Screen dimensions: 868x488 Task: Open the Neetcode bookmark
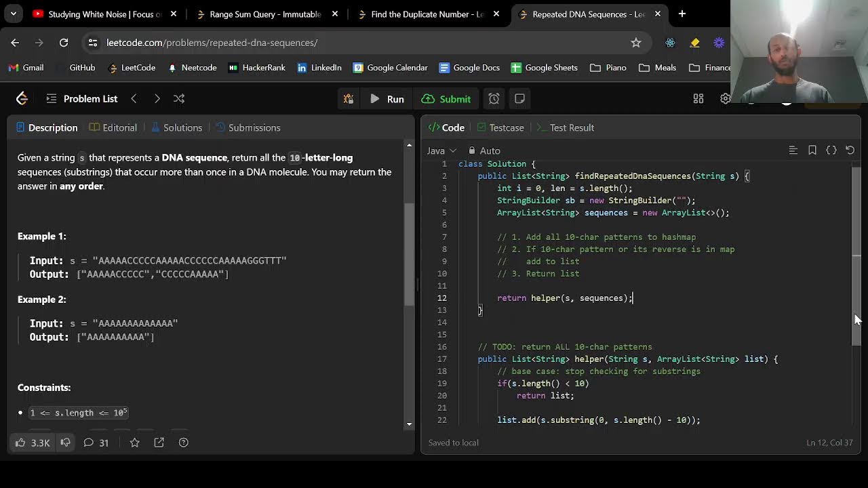tap(192, 68)
